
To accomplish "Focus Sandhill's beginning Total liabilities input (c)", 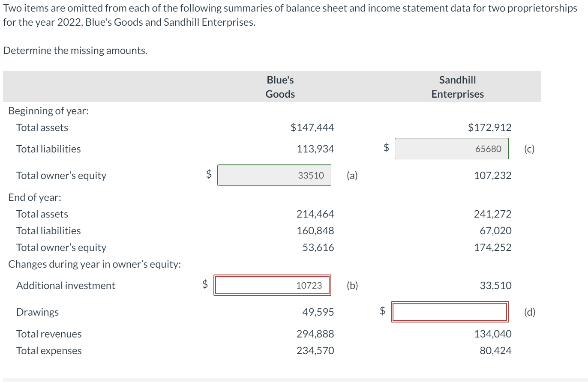I will point(451,149).
